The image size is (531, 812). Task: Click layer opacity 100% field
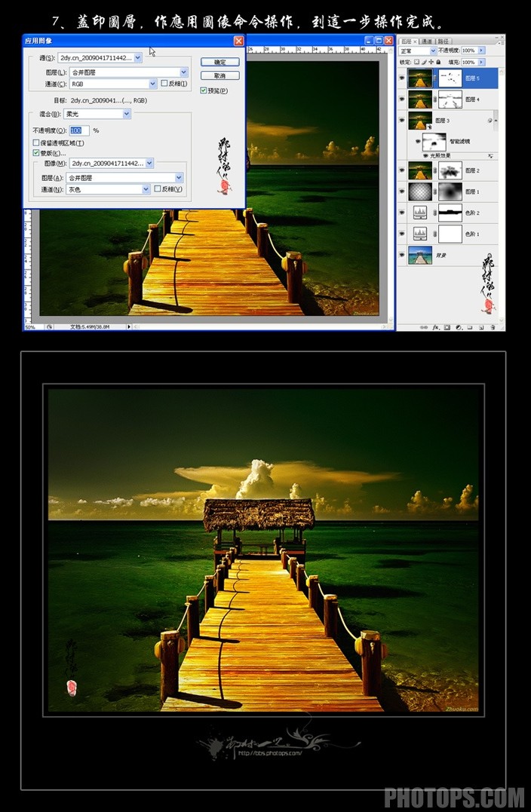[469, 51]
